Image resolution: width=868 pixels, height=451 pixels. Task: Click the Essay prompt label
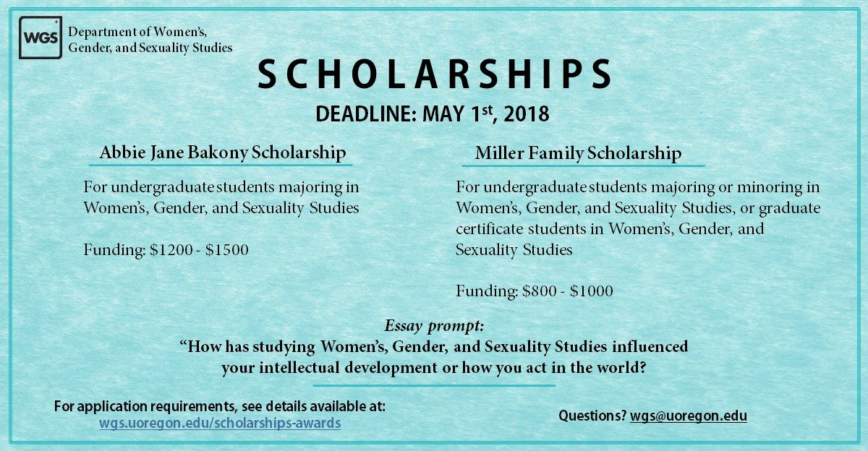433,325
